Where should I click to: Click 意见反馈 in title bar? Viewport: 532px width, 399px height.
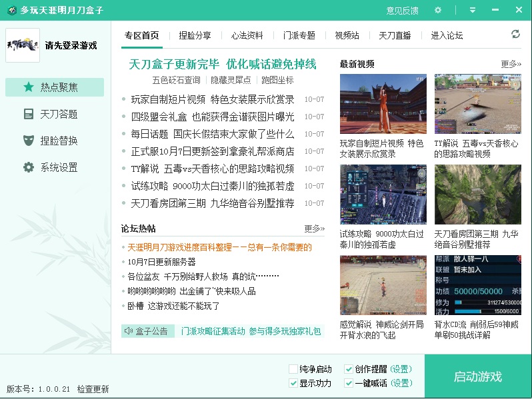[x=402, y=11]
